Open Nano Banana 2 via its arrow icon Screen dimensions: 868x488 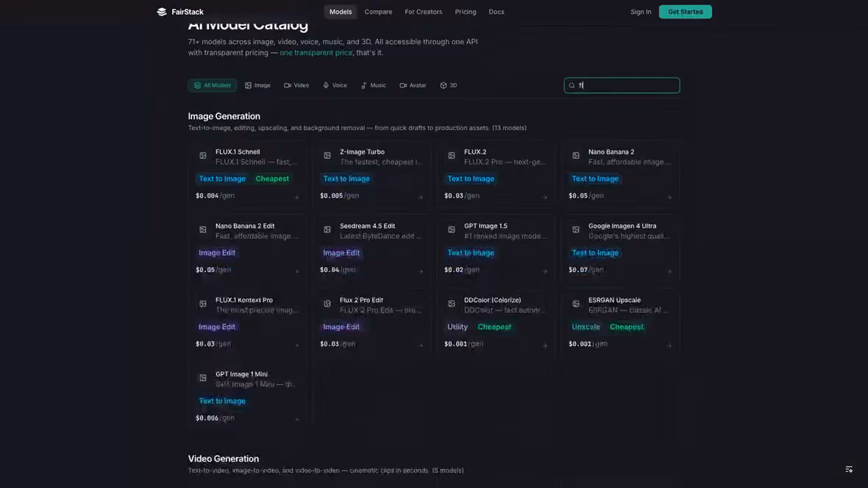point(669,197)
